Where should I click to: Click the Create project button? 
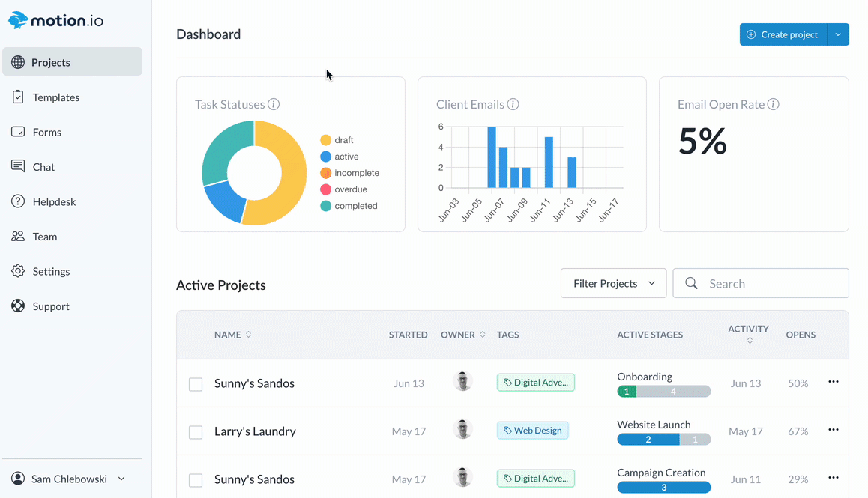tap(783, 34)
